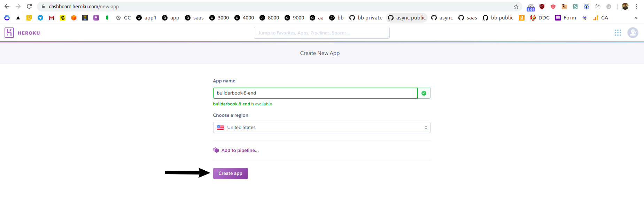This screenshot has width=644, height=203.
Task: Click the browser address bar URL
Action: click(84, 7)
